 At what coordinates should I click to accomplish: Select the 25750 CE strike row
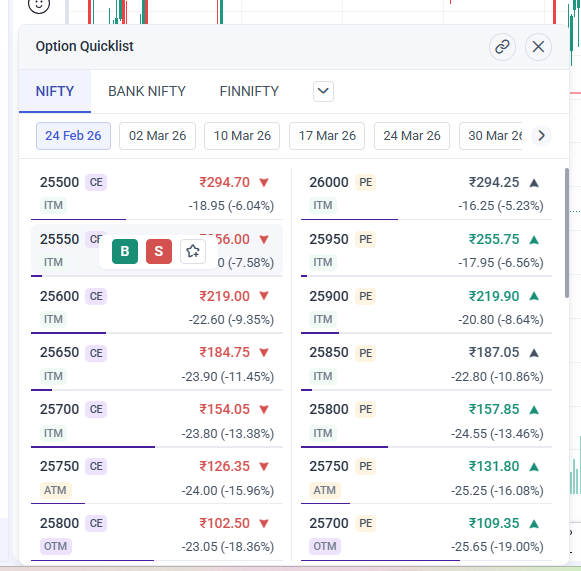(x=157, y=478)
